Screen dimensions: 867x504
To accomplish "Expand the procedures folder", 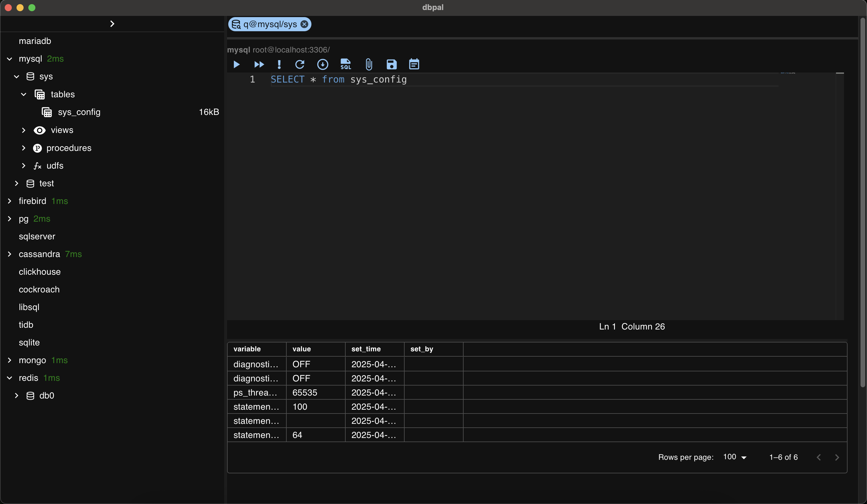I will [x=23, y=148].
